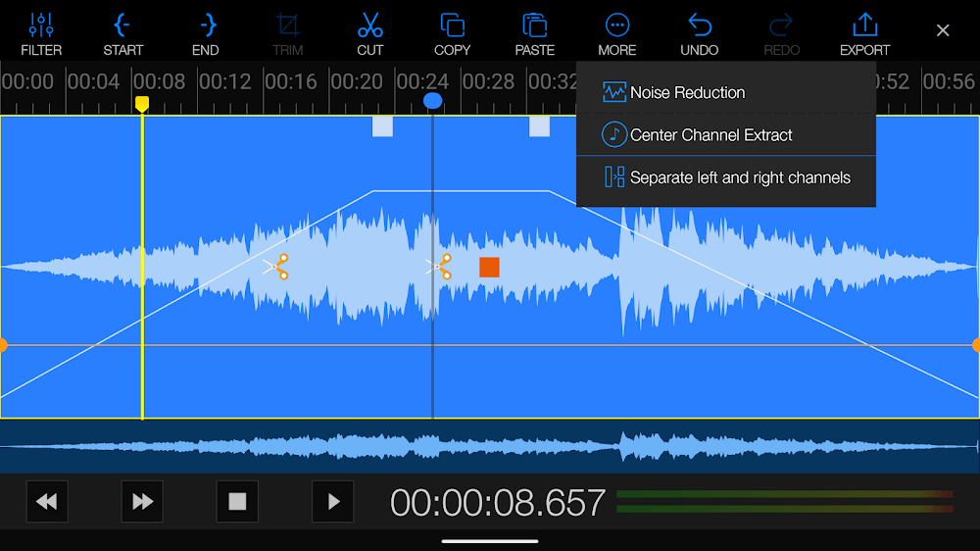Close the audio editor
The image size is (980, 551).
tap(943, 31)
